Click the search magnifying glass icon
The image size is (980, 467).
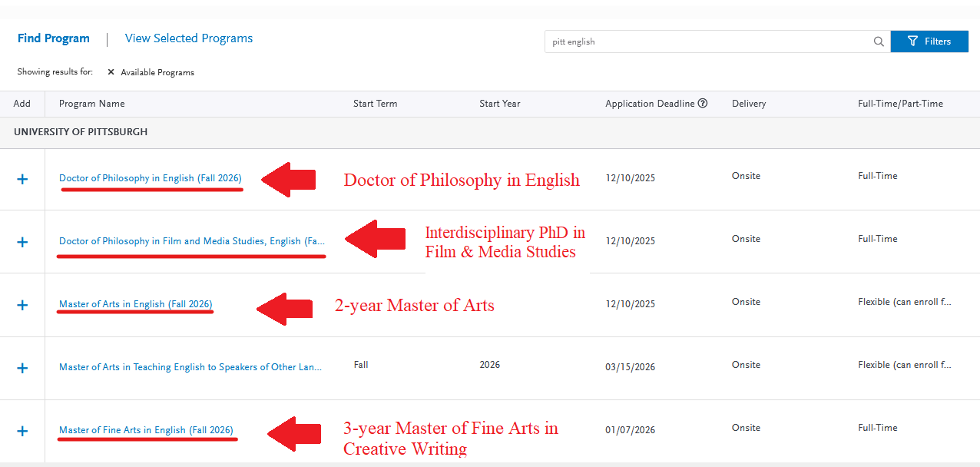tap(879, 41)
